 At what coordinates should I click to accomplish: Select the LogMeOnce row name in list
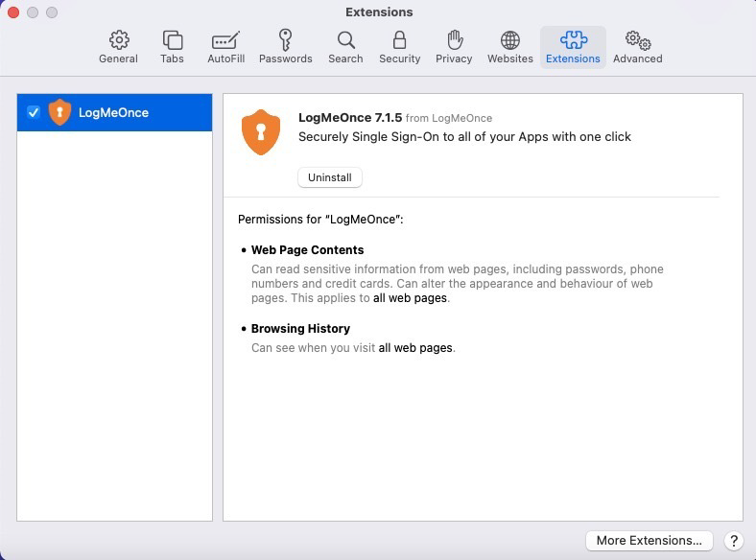113,113
